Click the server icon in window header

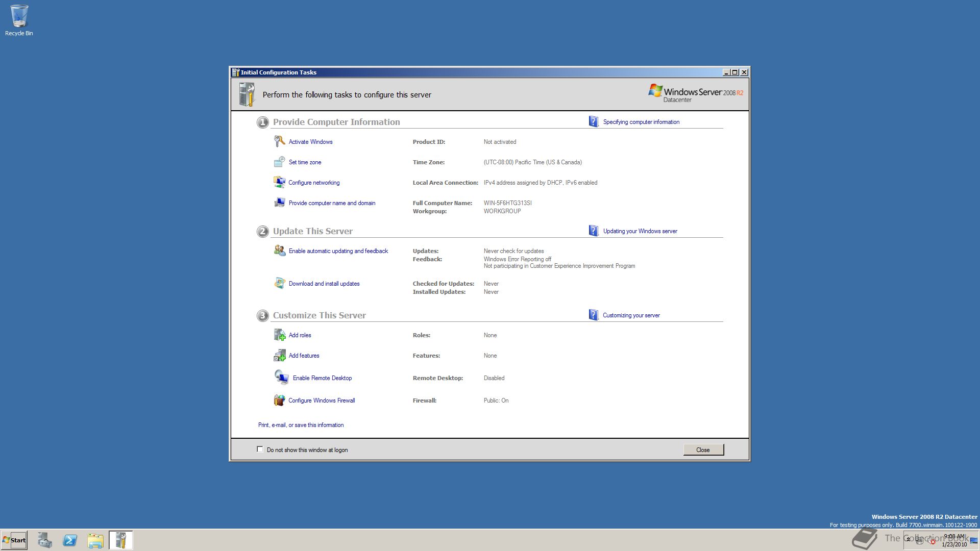[x=247, y=94]
